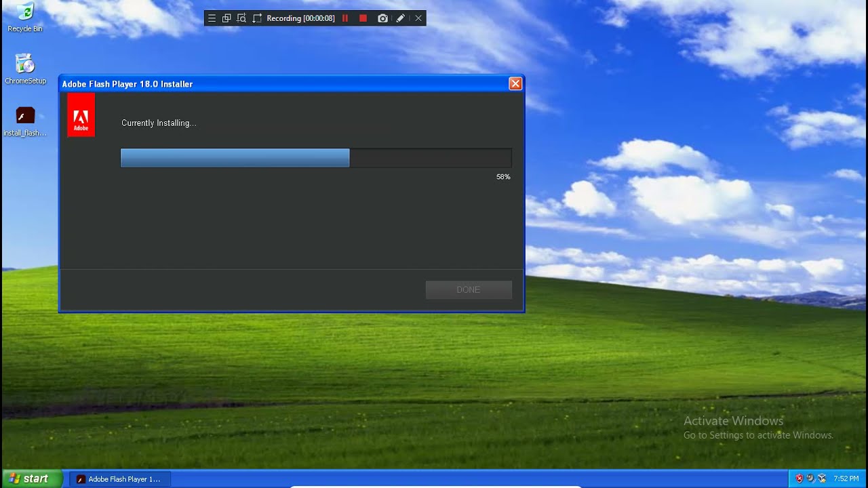The image size is (868, 488).
Task: Click the 58% progress label
Action: tap(503, 176)
